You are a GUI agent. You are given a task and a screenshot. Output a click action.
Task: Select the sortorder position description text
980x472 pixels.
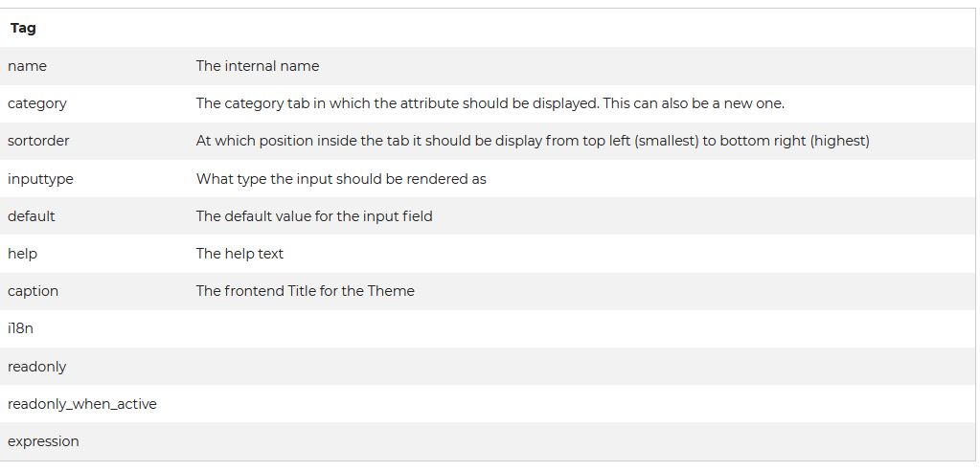coord(533,141)
